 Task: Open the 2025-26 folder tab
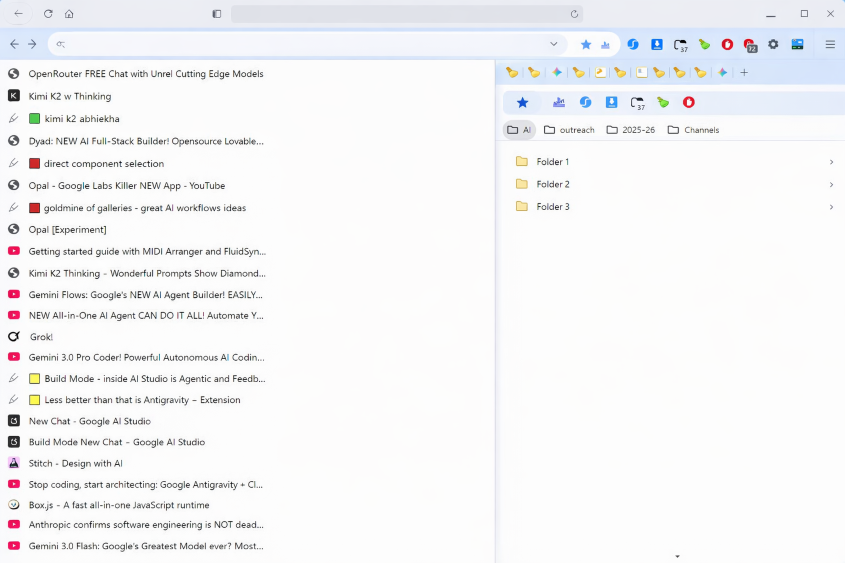[x=631, y=130]
